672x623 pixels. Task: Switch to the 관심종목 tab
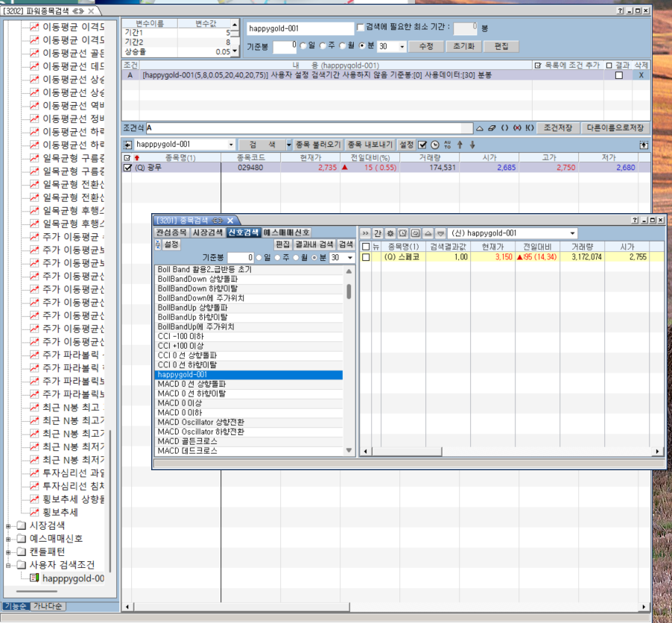tap(171, 233)
